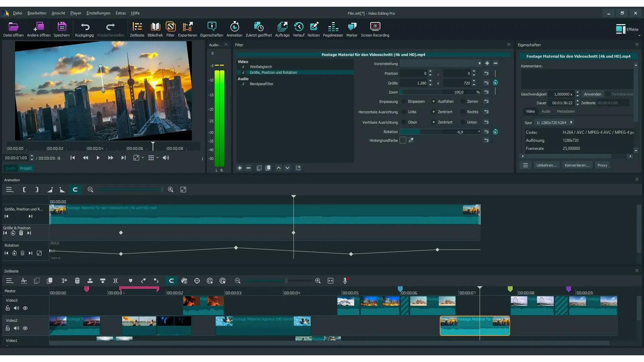Select the Einpassen fit option

[404, 102]
